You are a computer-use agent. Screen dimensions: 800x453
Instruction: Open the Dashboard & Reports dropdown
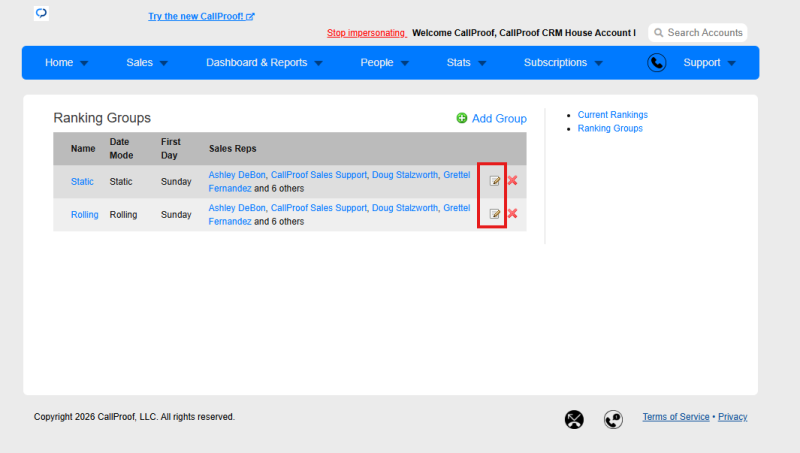[264, 63]
